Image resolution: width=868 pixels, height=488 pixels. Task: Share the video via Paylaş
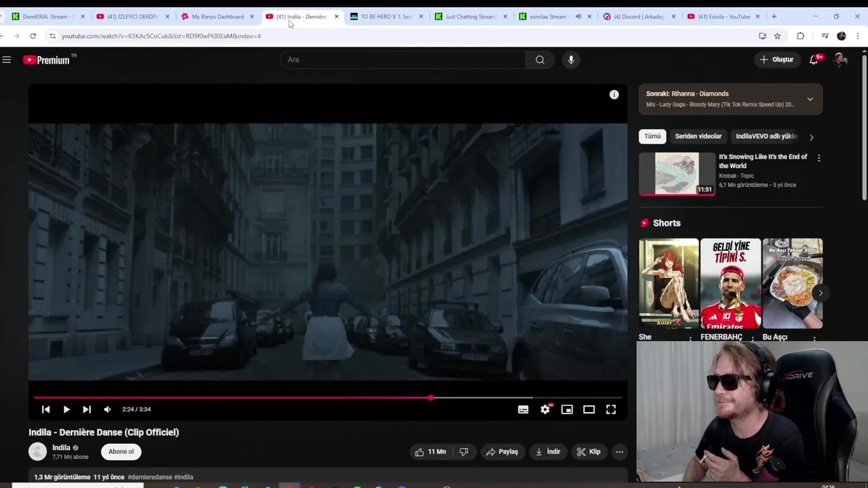pos(502,452)
